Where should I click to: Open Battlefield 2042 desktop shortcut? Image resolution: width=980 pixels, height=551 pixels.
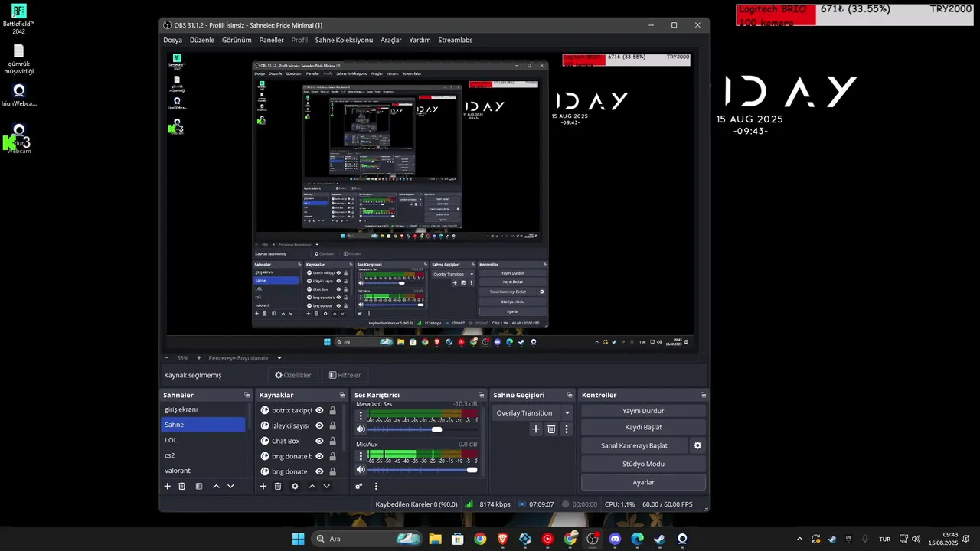[19, 19]
